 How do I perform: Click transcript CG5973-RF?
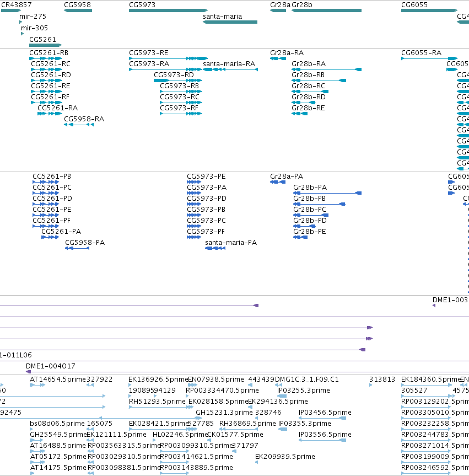coord(179,108)
